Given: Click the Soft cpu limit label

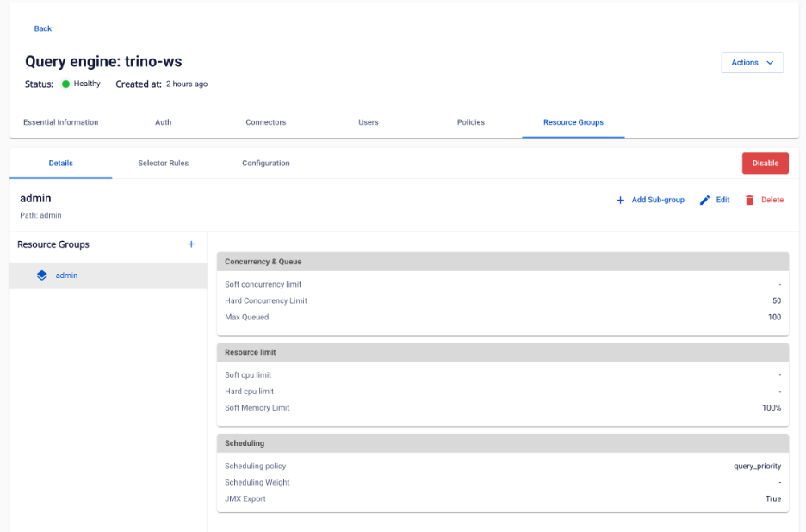Looking at the screenshot, I should (248, 375).
